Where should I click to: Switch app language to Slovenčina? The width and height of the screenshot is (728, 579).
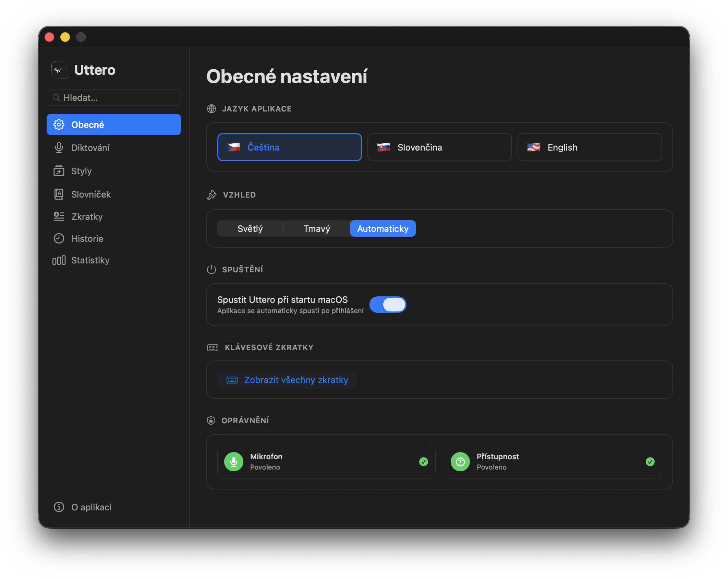(439, 147)
